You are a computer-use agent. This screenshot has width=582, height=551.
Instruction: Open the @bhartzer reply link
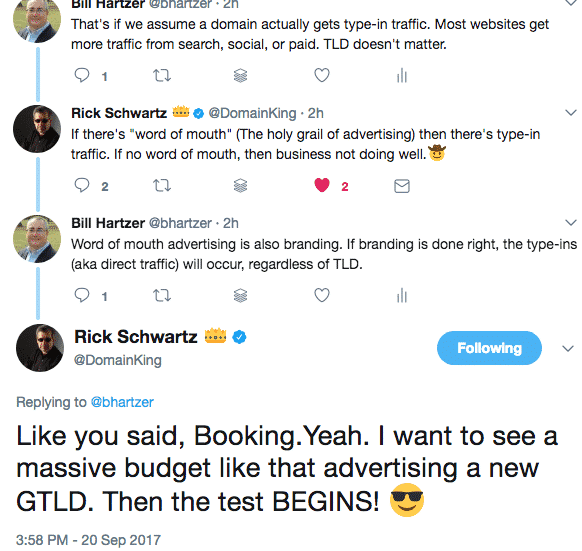122,402
